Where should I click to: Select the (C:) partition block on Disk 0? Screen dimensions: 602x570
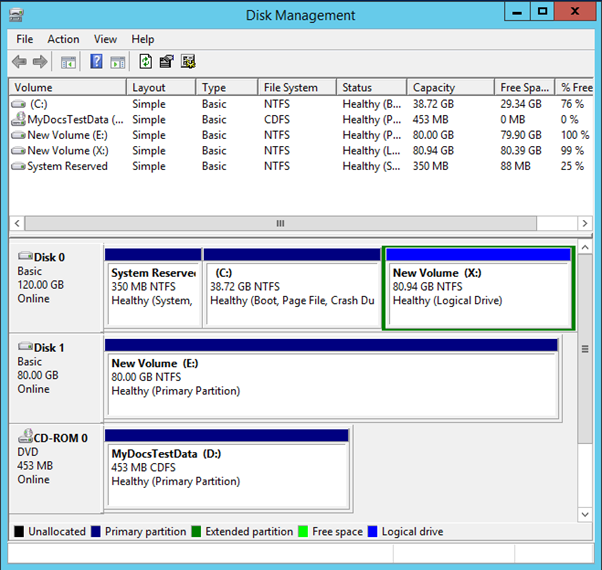[x=292, y=288]
